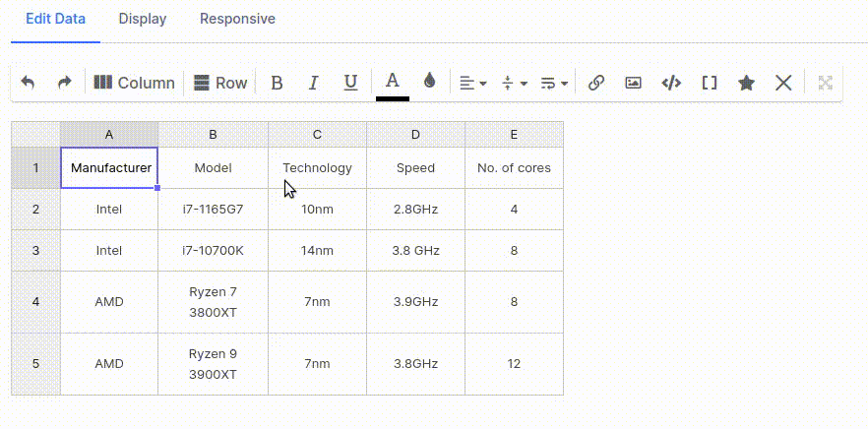This screenshot has width=868, height=429.
Task: Select column D header
Action: coord(415,135)
